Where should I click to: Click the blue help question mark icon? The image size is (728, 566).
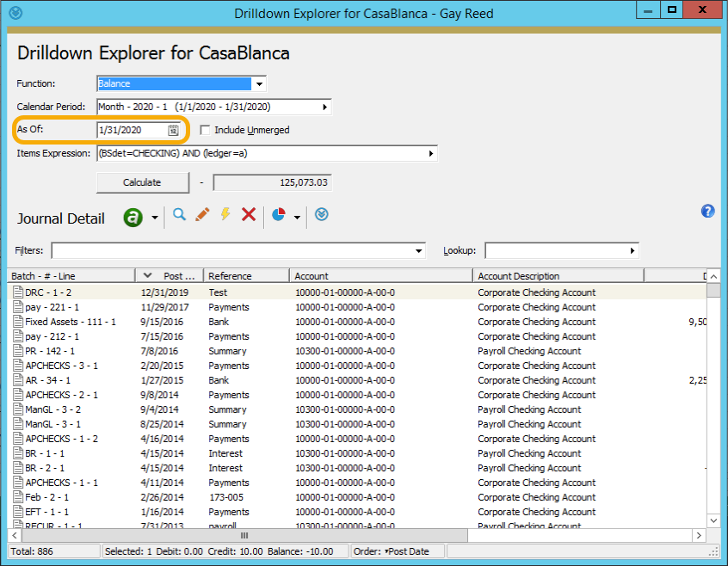[708, 212]
